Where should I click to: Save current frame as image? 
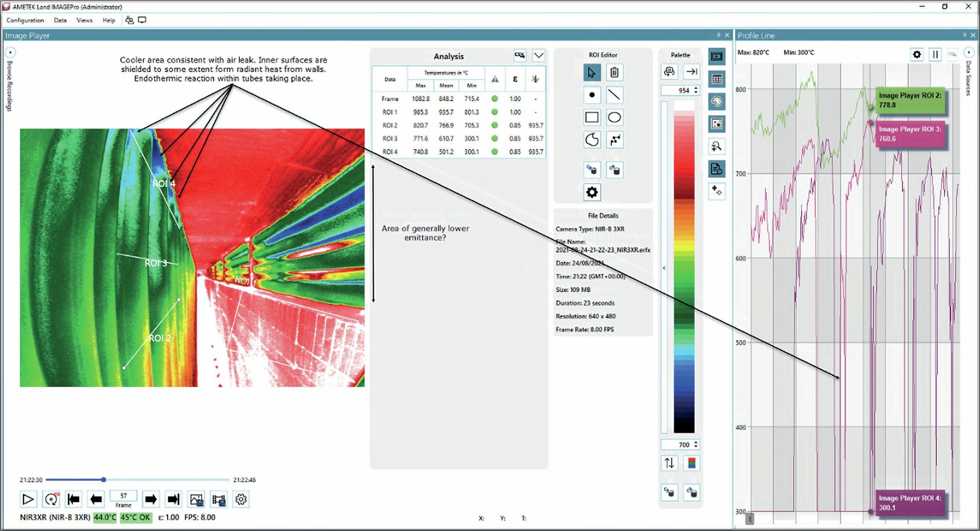pos(196,499)
